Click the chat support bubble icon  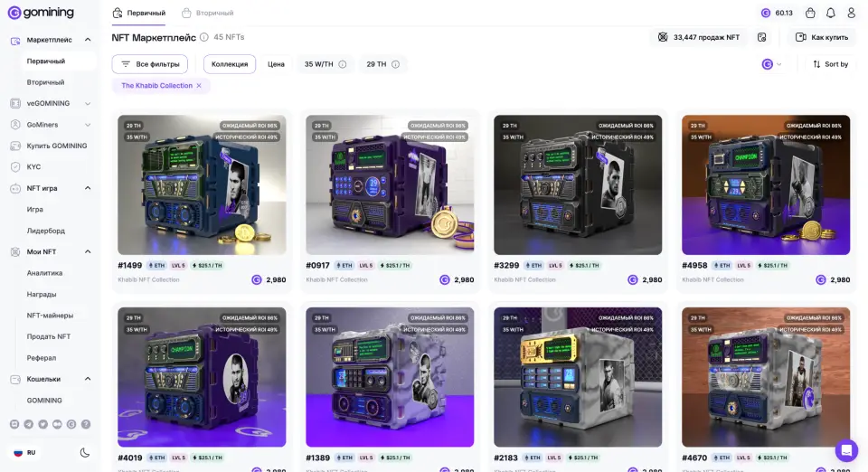846,450
